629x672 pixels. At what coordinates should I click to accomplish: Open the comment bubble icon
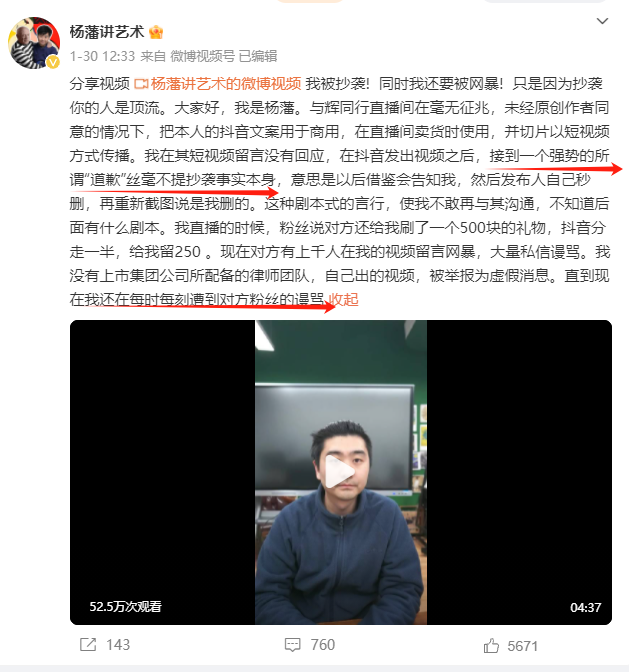[293, 645]
